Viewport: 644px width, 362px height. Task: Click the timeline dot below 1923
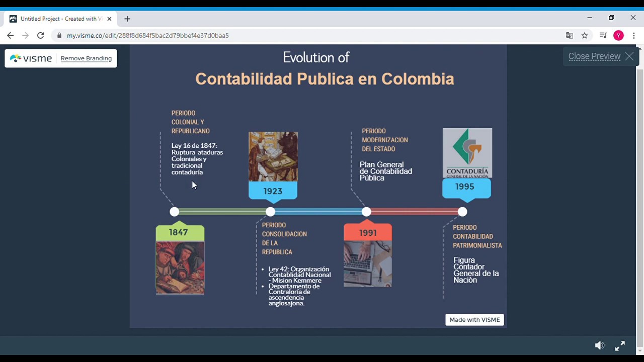(270, 212)
